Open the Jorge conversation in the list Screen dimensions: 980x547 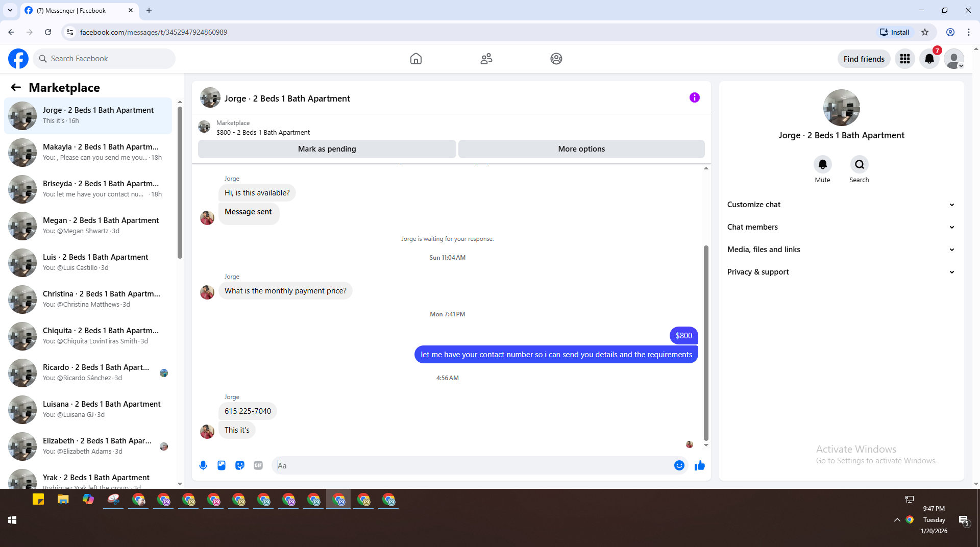(x=88, y=116)
